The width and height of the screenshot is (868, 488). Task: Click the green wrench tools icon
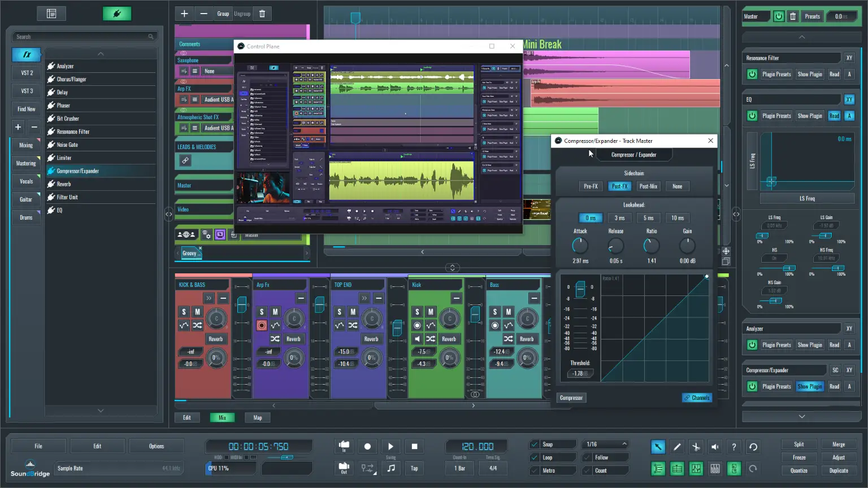(117, 14)
